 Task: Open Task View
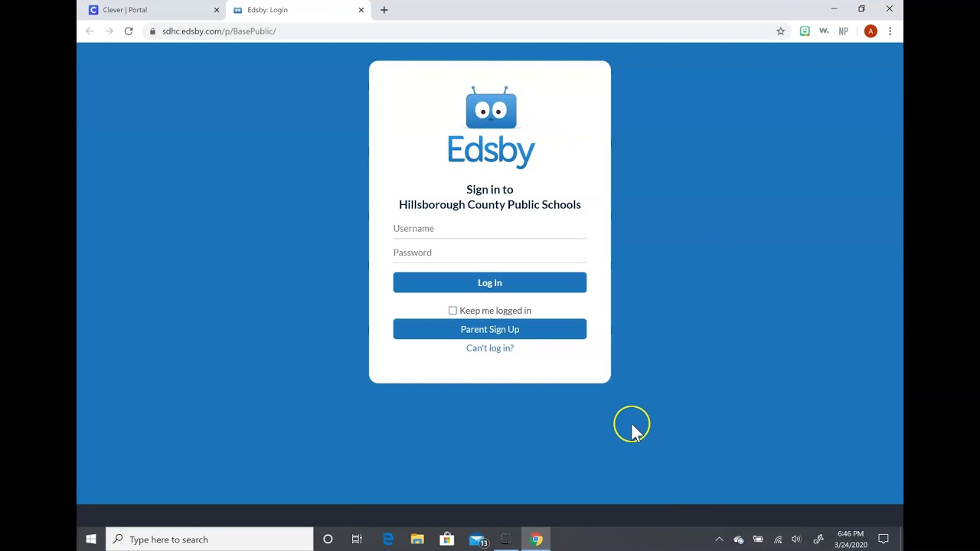[x=357, y=540]
